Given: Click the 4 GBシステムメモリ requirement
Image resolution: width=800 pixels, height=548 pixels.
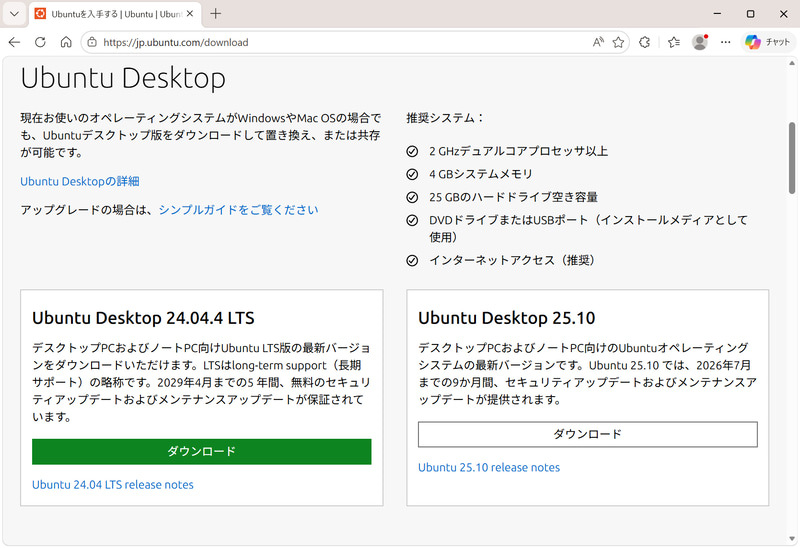Looking at the screenshot, I should click(x=481, y=175).
